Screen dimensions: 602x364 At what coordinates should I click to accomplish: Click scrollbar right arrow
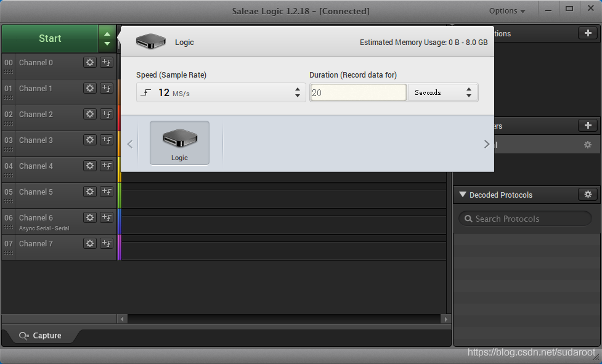tap(445, 319)
